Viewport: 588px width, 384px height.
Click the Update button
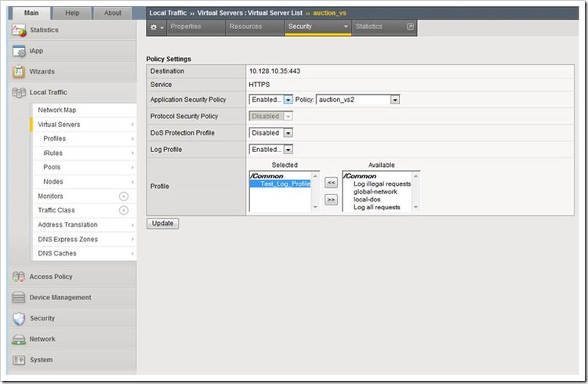163,223
